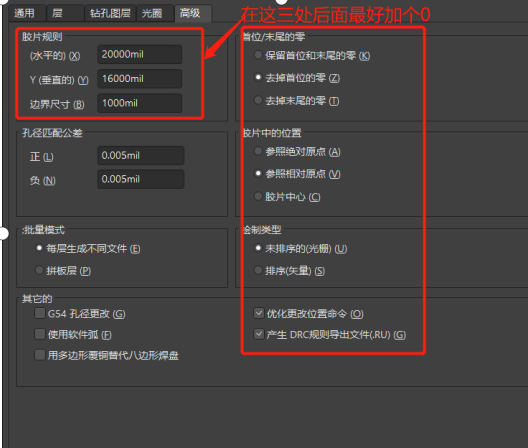This screenshot has height=448, width=528.
Task: Click the 胶片中的位置 group label
Action: 272,133
